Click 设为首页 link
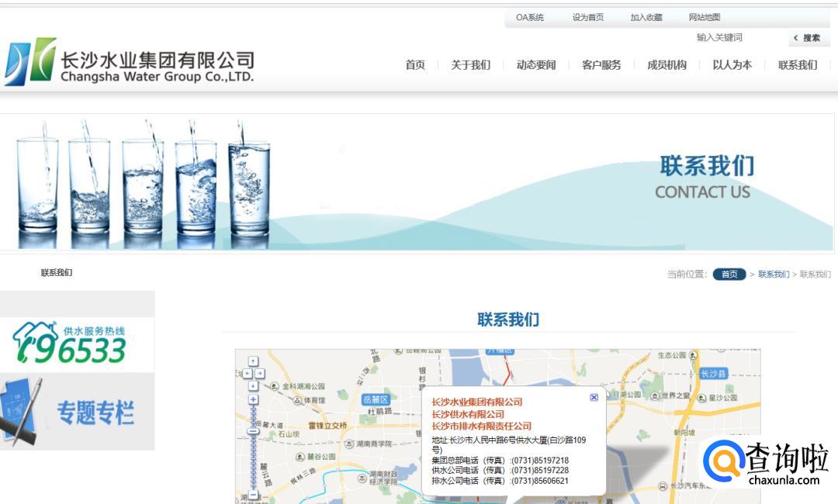The height and width of the screenshot is (504, 838). 588,18
